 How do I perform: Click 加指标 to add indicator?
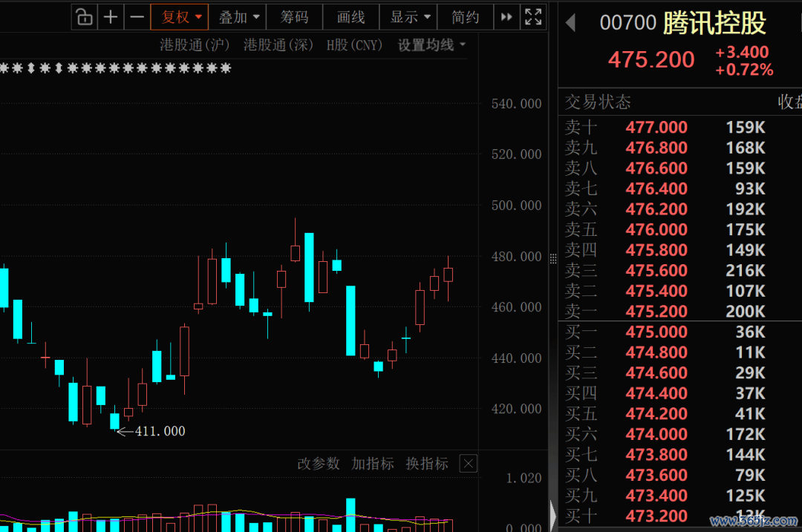tap(372, 464)
